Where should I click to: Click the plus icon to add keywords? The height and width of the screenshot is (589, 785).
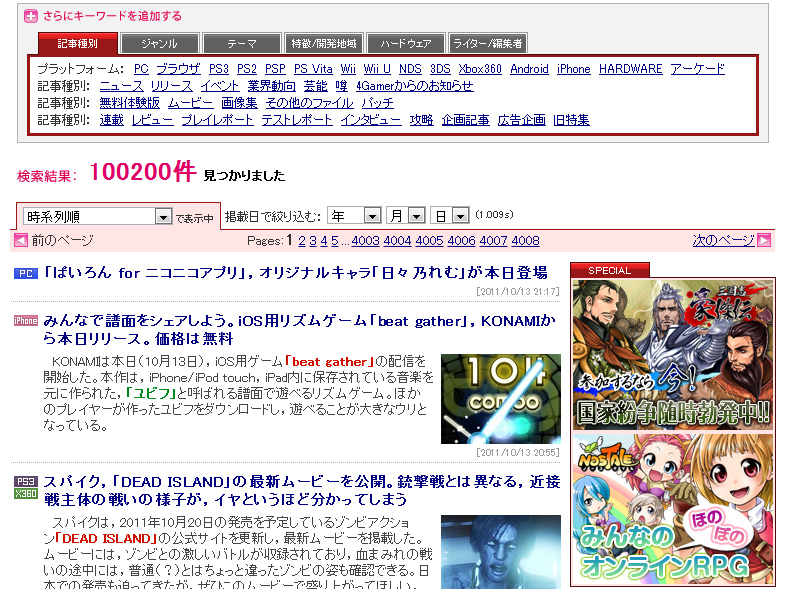click(31, 16)
